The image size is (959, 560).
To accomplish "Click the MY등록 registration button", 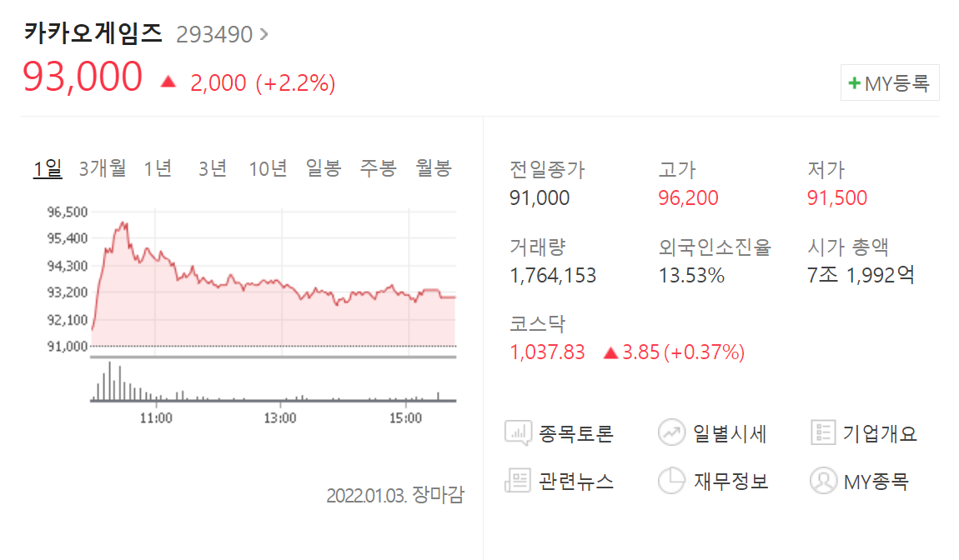I will [x=889, y=82].
